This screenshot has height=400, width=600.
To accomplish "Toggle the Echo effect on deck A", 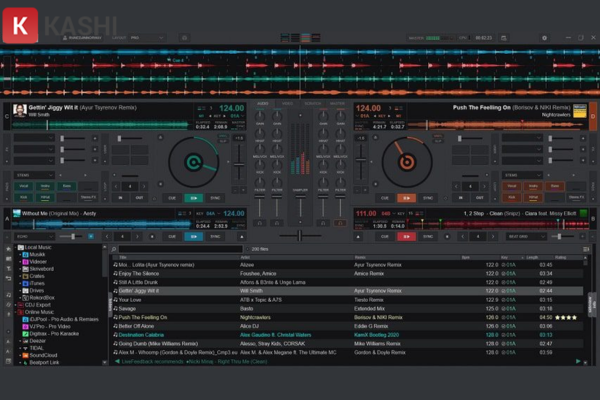I will (x=91, y=237).
